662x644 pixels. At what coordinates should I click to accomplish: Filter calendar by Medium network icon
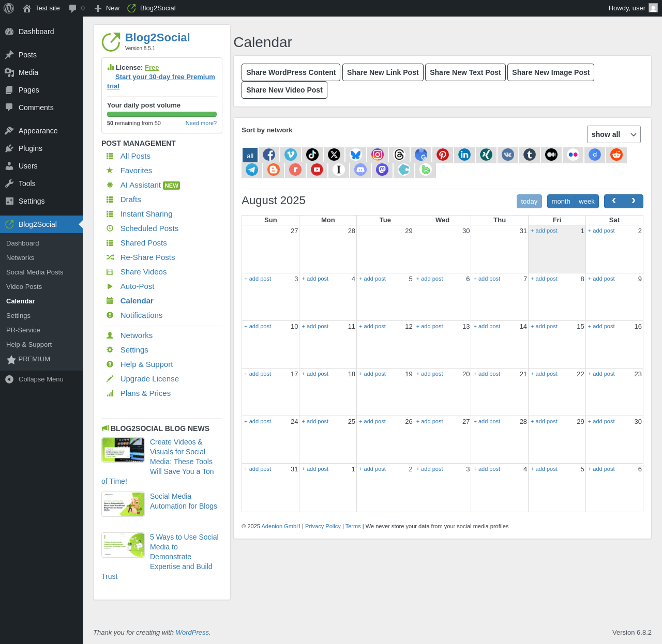pos(551,155)
